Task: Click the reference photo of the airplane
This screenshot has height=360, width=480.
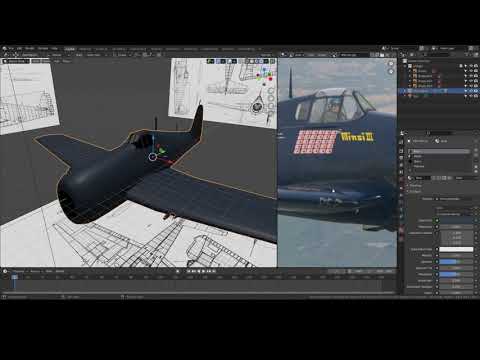Action: (337, 162)
